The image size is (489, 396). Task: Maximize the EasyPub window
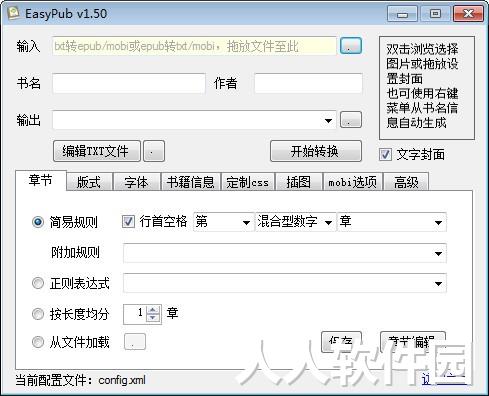tap(435, 14)
